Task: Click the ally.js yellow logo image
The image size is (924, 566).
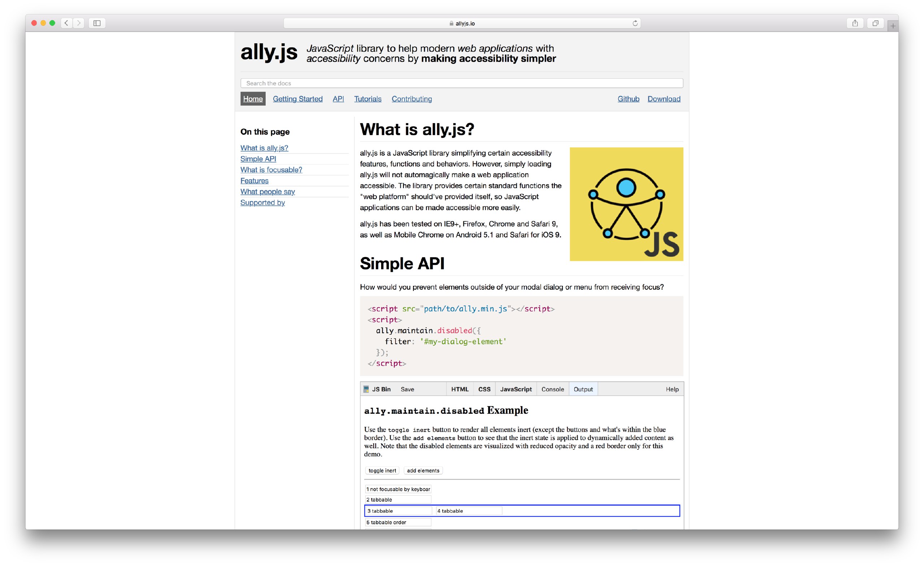Action: pyautogui.click(x=626, y=204)
